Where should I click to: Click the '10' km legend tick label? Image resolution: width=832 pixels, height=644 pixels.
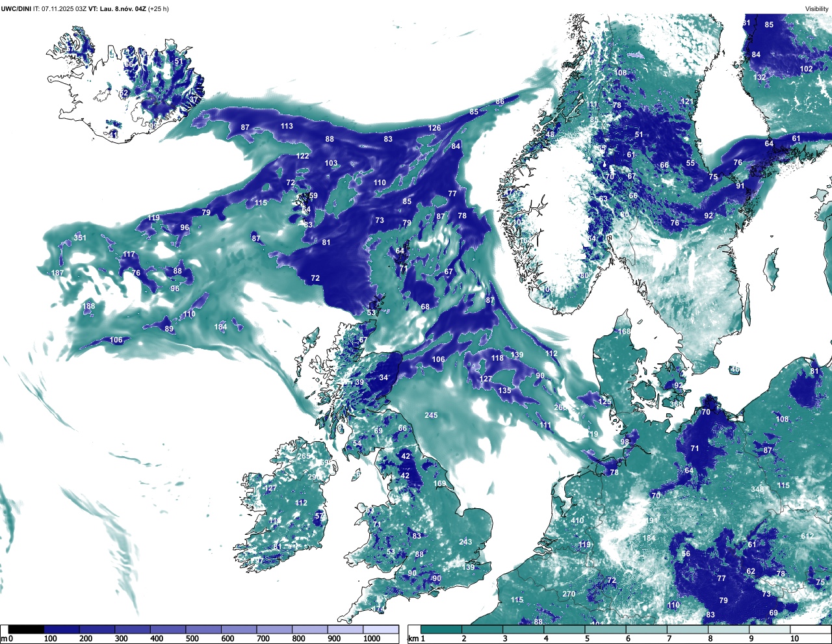(x=794, y=639)
